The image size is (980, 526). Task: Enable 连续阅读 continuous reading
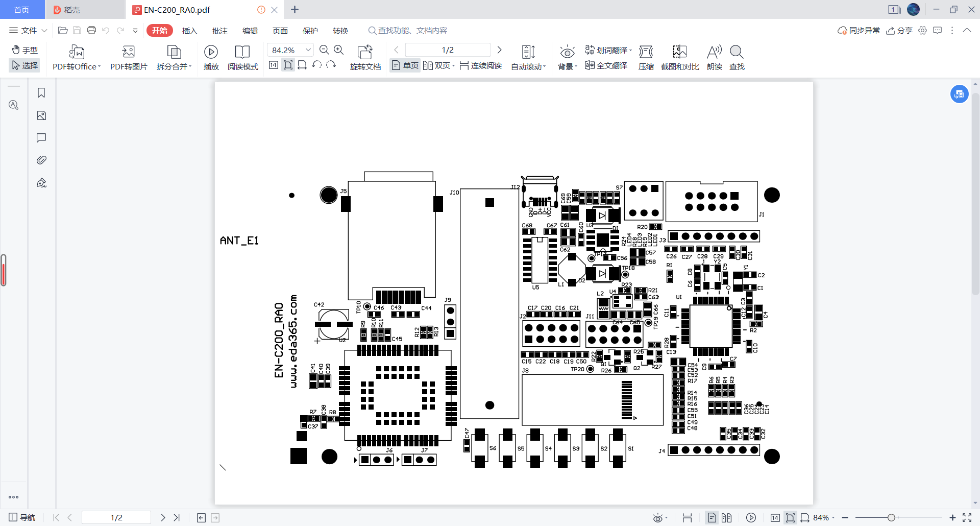coord(480,65)
